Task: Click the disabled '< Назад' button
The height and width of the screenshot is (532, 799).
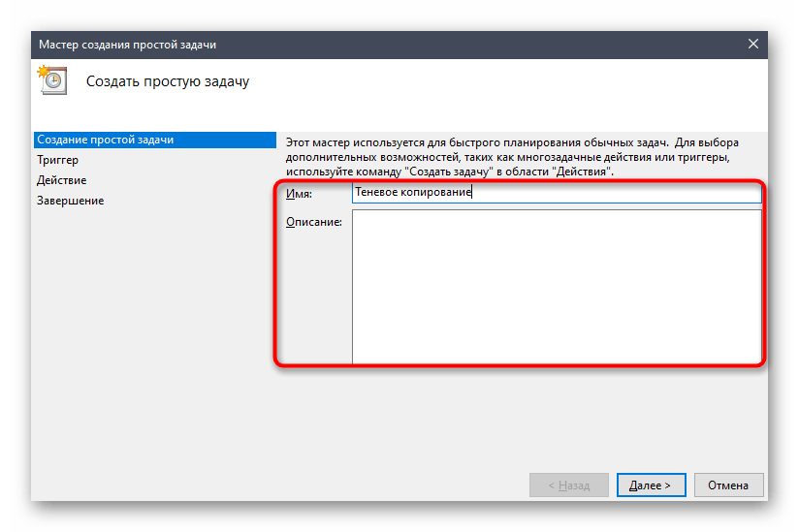Action: coord(568,485)
